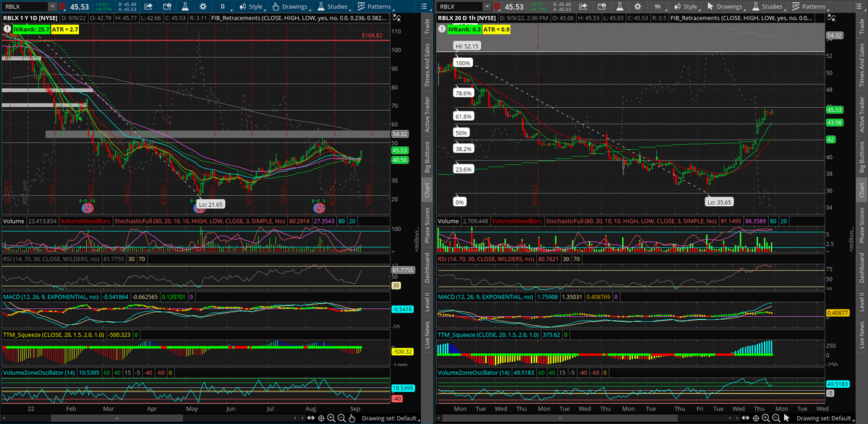
Task: Open the Level II tab on right sidebar
Action: 861,302
